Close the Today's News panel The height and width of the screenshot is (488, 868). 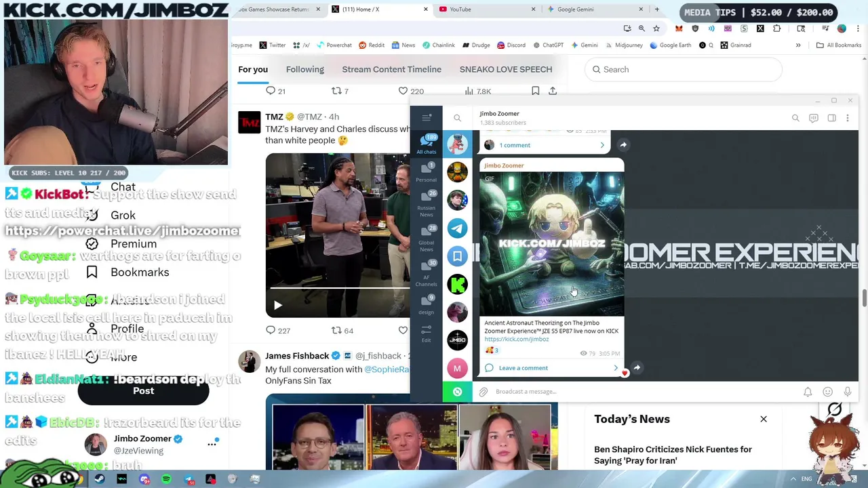point(764,419)
